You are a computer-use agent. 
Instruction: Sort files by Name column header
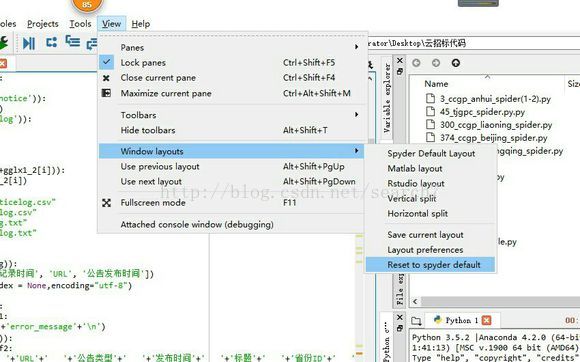pyautogui.click(x=436, y=84)
